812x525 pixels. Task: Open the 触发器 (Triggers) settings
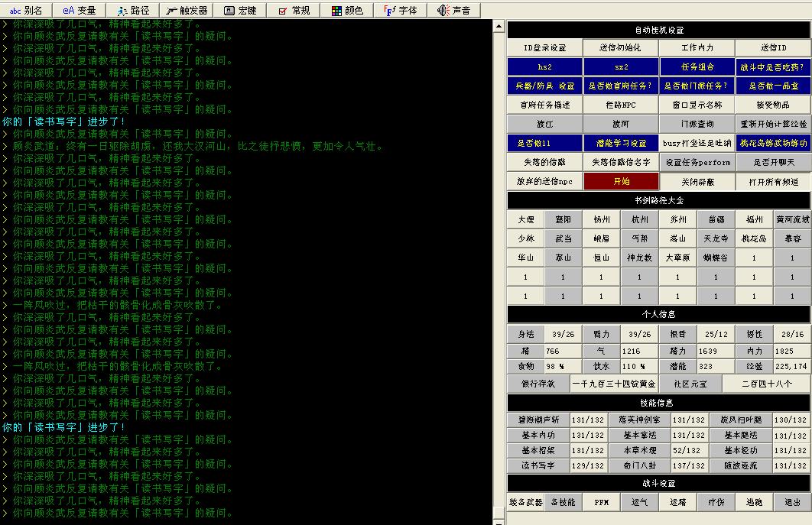[187, 10]
